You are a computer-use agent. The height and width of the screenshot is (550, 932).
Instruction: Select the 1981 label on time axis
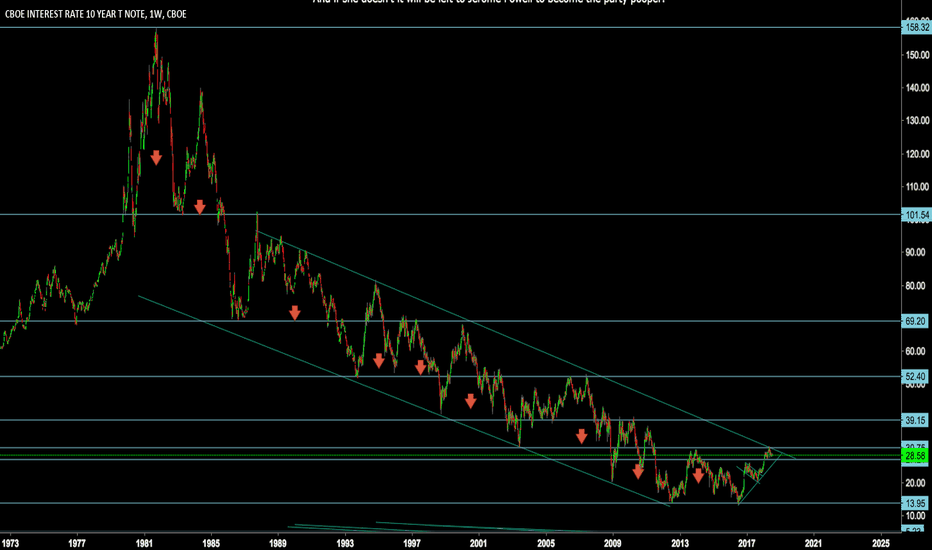pyautogui.click(x=143, y=543)
